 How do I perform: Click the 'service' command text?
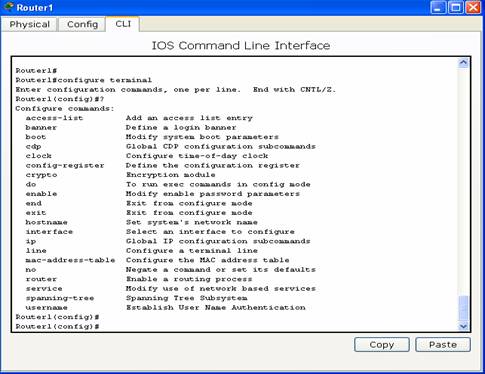tap(44, 289)
